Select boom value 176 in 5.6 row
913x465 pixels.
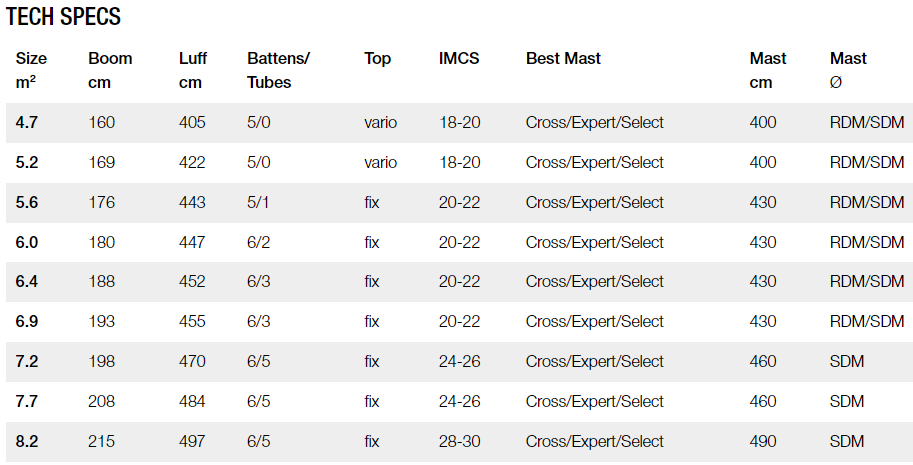pos(101,203)
